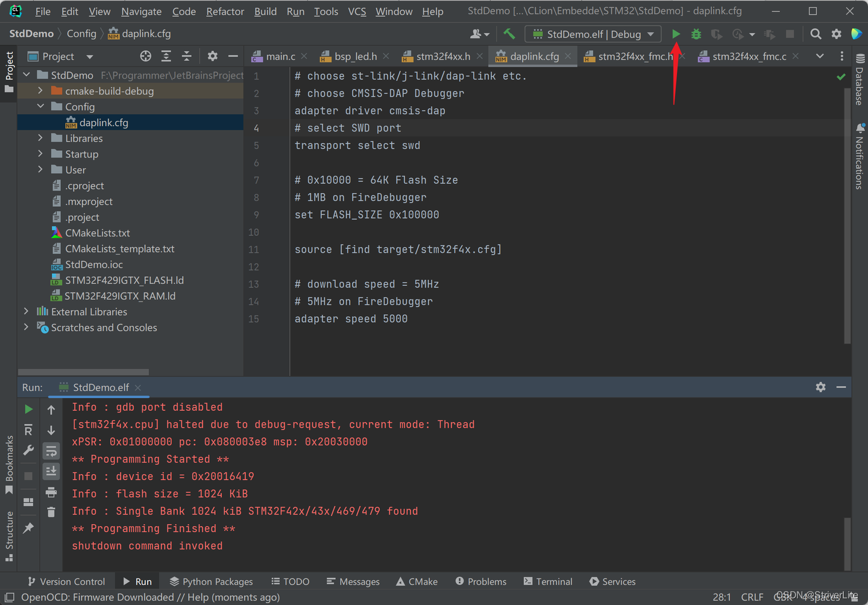
Task: Open Search Everywhere magnifier icon
Action: pyautogui.click(x=816, y=34)
